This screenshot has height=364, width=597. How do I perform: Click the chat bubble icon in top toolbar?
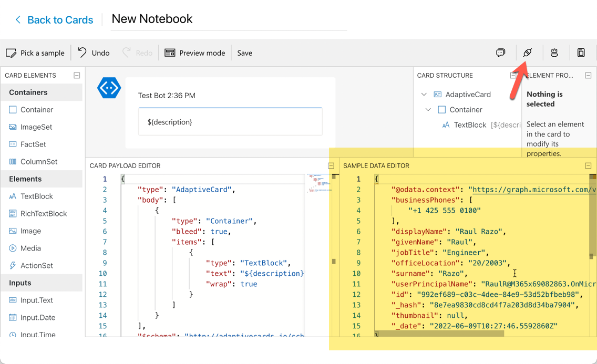500,53
